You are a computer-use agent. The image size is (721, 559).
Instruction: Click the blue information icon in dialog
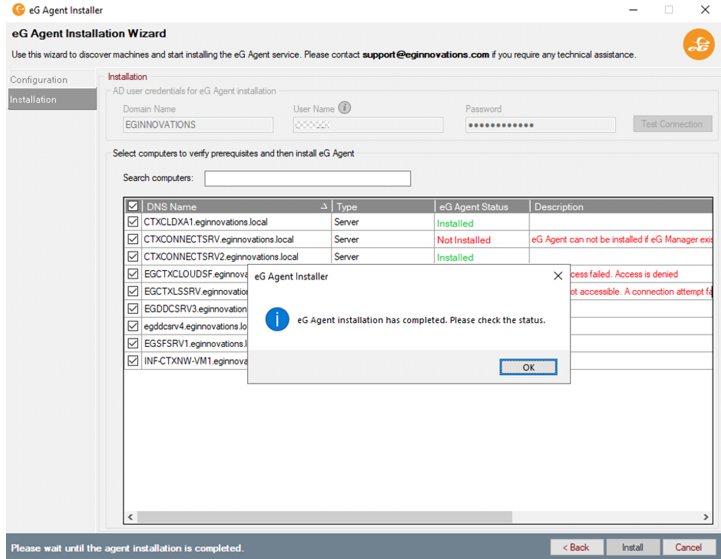pyautogui.click(x=277, y=319)
